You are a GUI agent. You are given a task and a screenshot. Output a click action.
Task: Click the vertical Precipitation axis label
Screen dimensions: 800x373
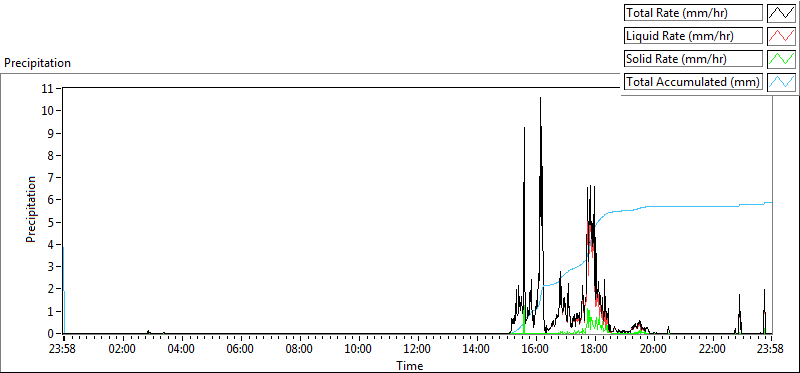coord(31,209)
